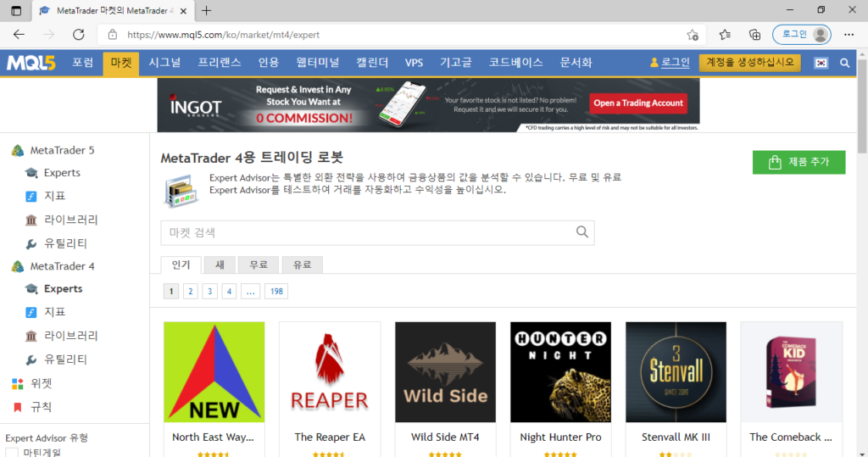The width and height of the screenshot is (868, 457).
Task: Open the VPS menu item
Action: point(414,63)
